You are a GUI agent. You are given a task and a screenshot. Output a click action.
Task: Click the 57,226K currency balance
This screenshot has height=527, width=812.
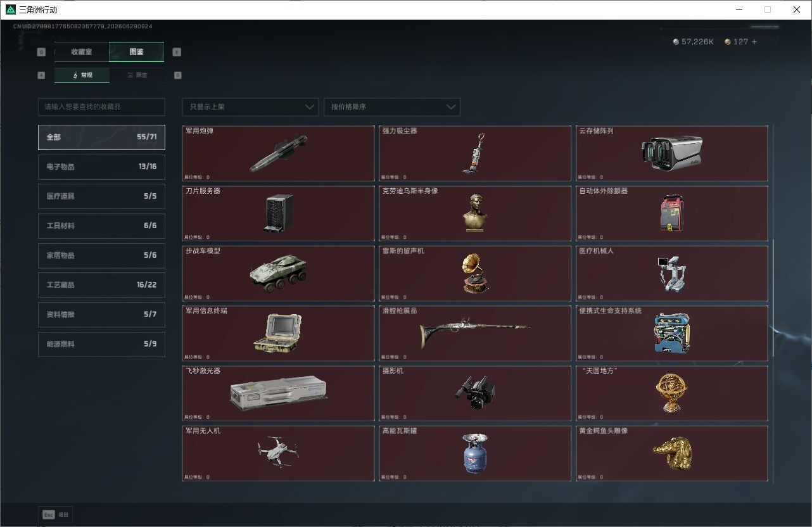pyautogui.click(x=698, y=42)
